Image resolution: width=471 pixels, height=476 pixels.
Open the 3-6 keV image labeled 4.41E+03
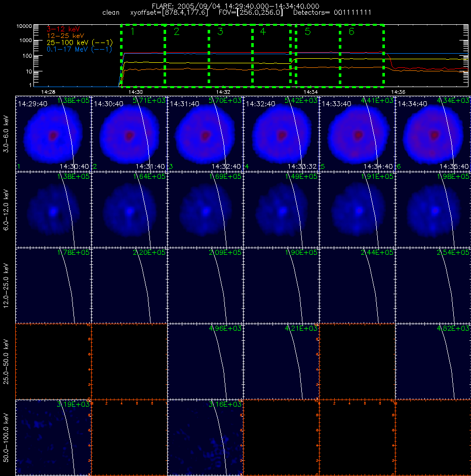coord(357,134)
